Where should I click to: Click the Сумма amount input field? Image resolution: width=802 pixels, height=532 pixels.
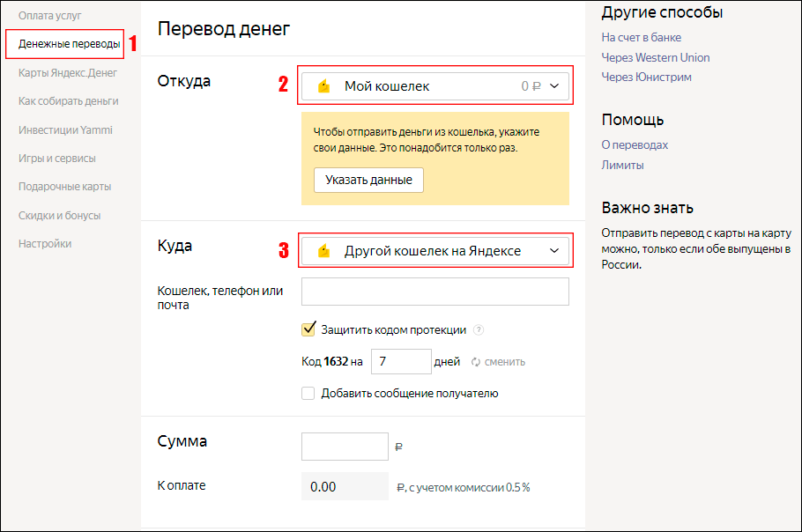[x=345, y=447]
